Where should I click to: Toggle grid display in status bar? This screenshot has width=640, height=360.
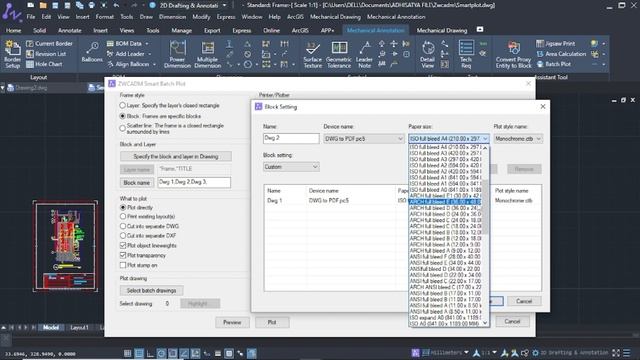[128, 353]
